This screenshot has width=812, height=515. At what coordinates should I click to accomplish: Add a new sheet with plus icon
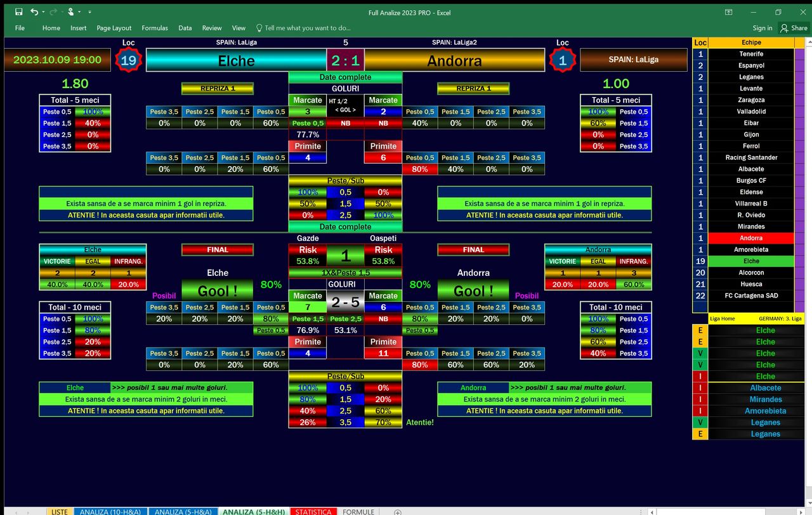[x=398, y=511]
